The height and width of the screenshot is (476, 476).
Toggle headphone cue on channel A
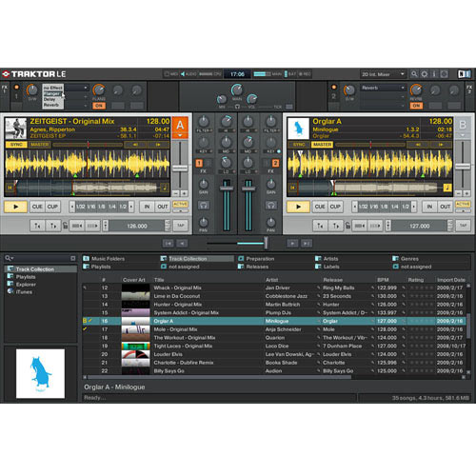(204, 206)
